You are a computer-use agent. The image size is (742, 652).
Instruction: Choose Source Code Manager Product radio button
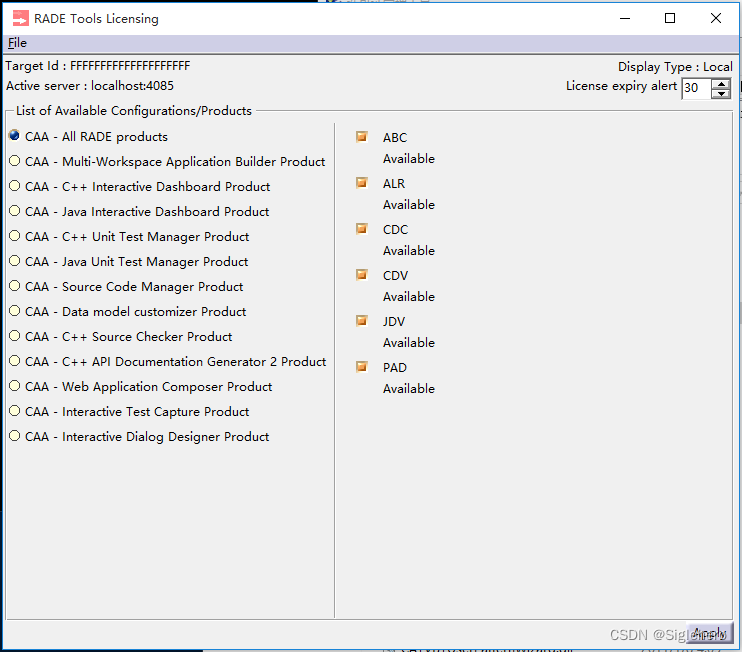click(14, 286)
